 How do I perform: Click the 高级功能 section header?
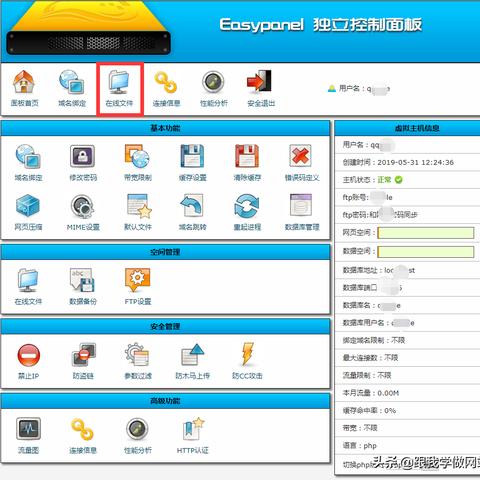coord(165,401)
